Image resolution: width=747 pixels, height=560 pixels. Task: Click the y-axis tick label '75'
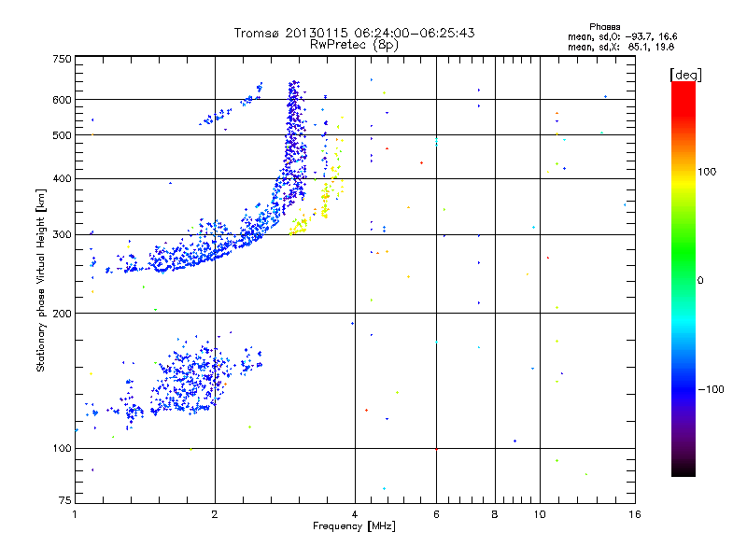coord(65,500)
